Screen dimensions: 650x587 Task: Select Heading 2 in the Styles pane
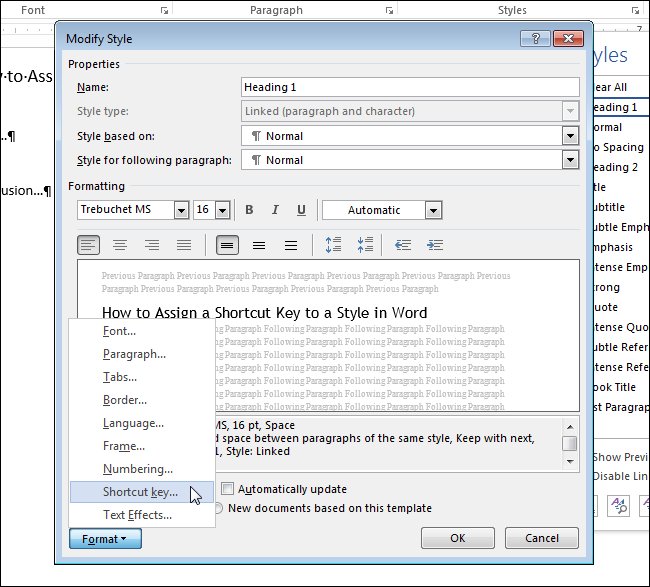pos(621,167)
